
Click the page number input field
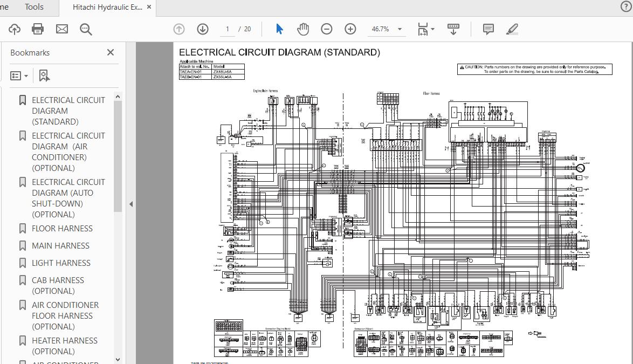(228, 29)
